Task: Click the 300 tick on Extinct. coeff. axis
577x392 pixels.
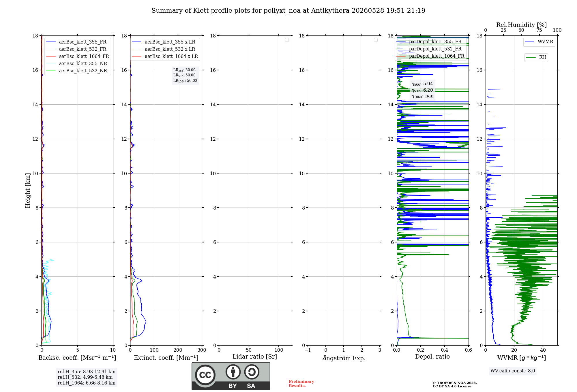Action: coord(202,350)
